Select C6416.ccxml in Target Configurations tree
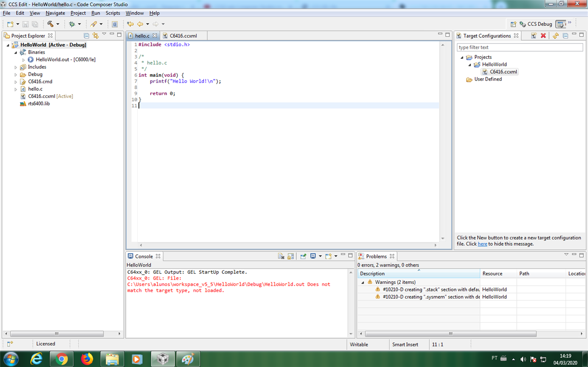 click(x=499, y=72)
